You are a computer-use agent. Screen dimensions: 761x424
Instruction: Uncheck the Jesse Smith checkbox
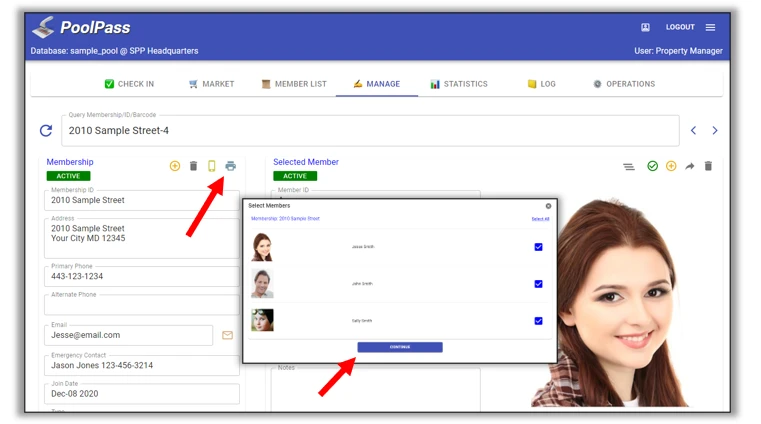tap(538, 247)
